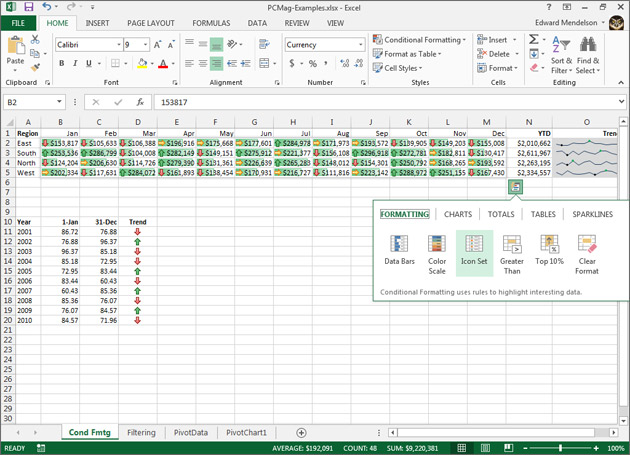This screenshot has width=630, height=455.
Task: Choose Icon Set in Quick Analysis
Action: [474, 253]
